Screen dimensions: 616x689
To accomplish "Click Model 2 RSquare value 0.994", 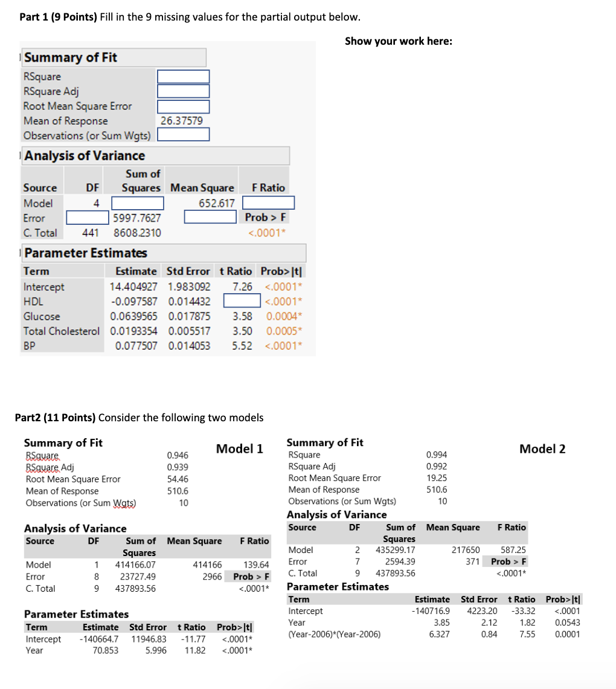I will [437, 454].
